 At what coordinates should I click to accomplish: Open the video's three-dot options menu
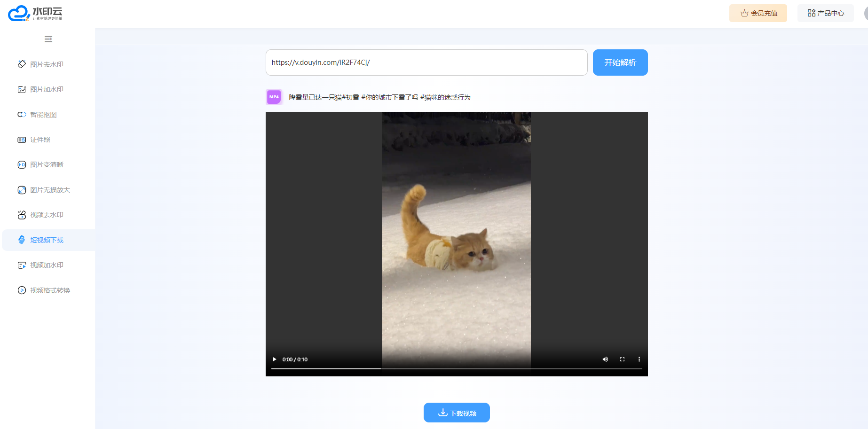(x=639, y=359)
